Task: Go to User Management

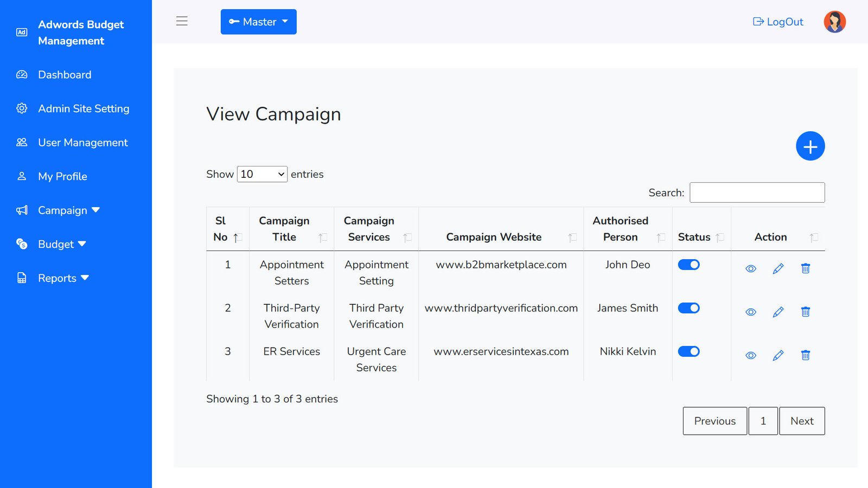Action: pos(83,143)
